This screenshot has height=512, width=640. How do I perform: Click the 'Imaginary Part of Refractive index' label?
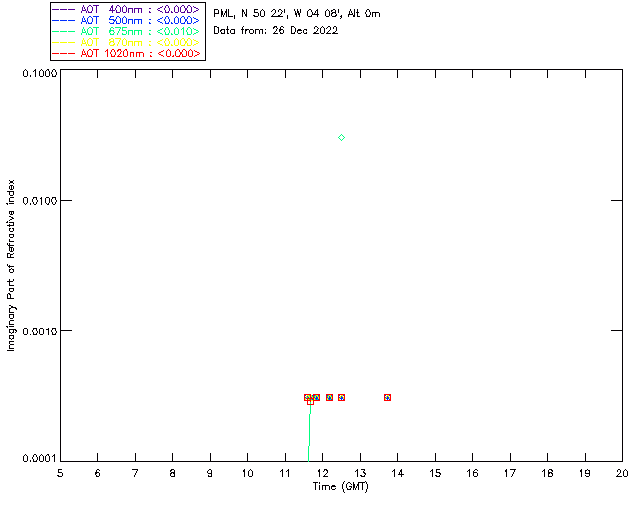[x=11, y=265]
